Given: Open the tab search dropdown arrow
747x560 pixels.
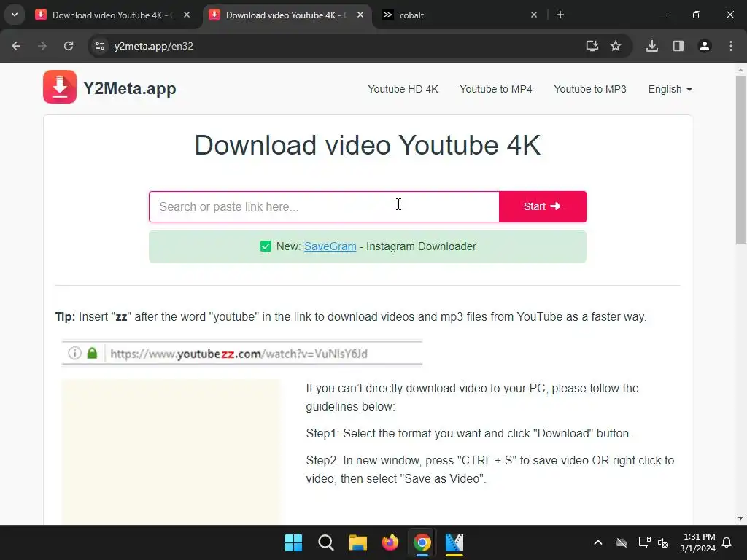Looking at the screenshot, I should pos(15,15).
